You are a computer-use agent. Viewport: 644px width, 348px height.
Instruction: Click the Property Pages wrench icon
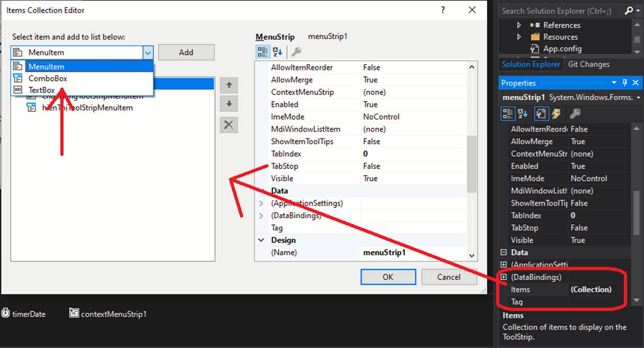[x=576, y=113]
